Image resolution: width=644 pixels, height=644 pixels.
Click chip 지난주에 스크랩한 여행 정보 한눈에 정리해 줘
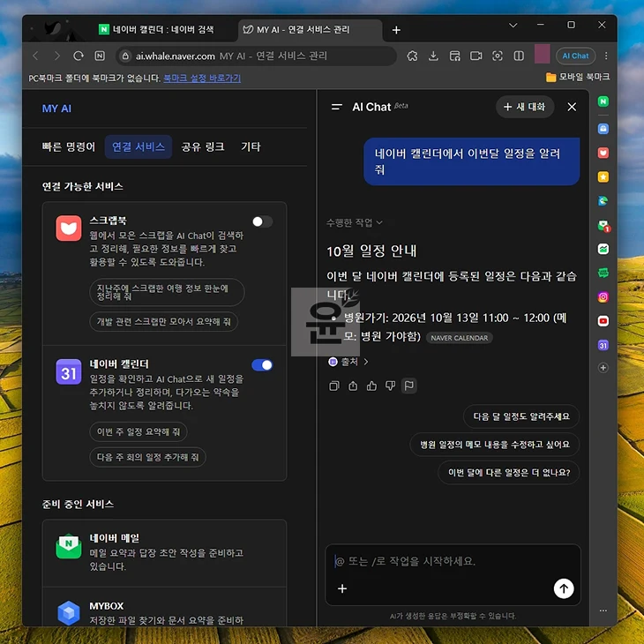pos(167,292)
